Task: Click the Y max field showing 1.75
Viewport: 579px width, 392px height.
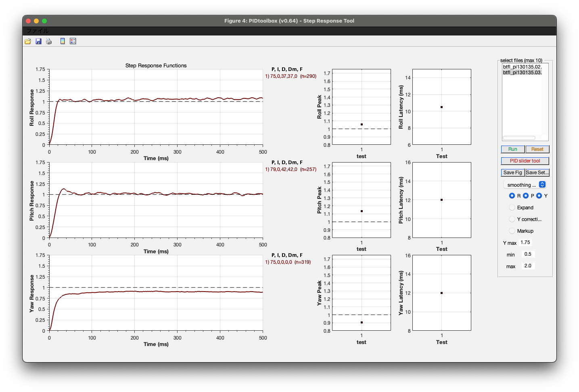Action: (x=526, y=242)
